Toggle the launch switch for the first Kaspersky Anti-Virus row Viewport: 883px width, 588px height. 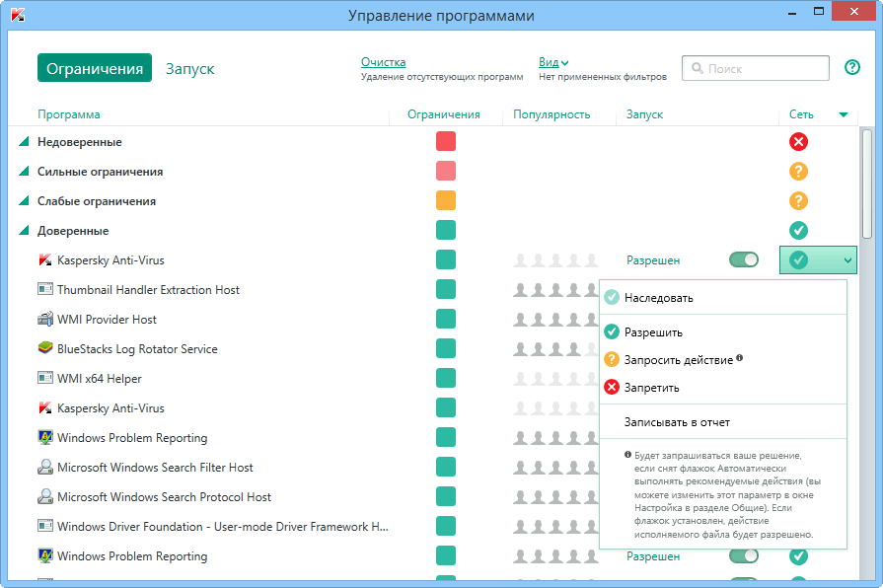click(743, 259)
